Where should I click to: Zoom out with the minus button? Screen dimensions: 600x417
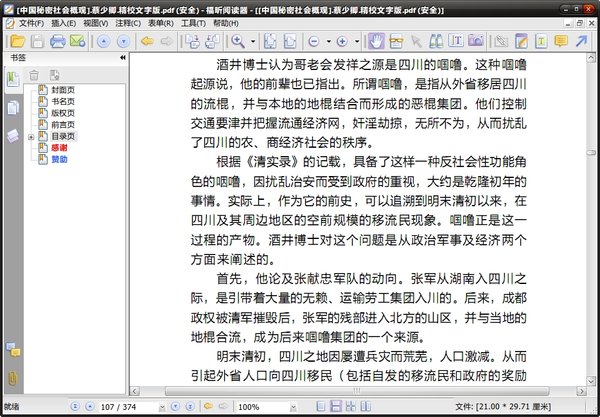(x=314, y=41)
